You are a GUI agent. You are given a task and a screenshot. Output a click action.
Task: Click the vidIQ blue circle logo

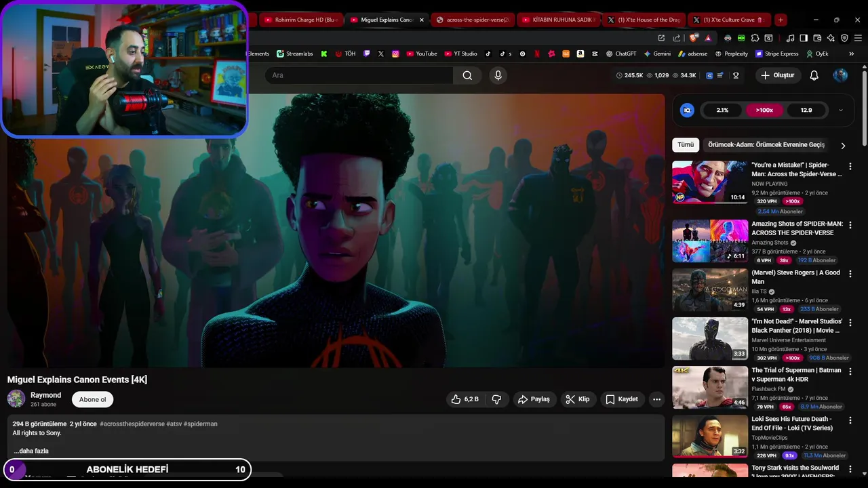coord(687,110)
